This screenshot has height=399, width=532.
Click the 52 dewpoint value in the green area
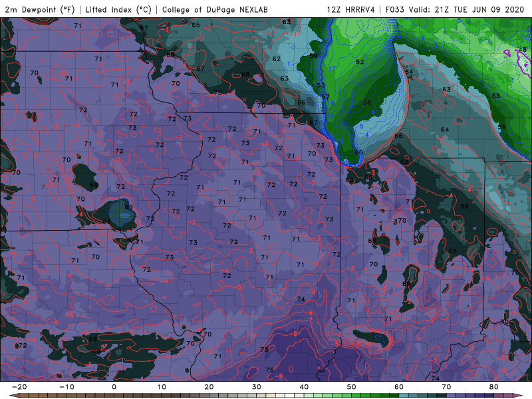click(x=360, y=62)
